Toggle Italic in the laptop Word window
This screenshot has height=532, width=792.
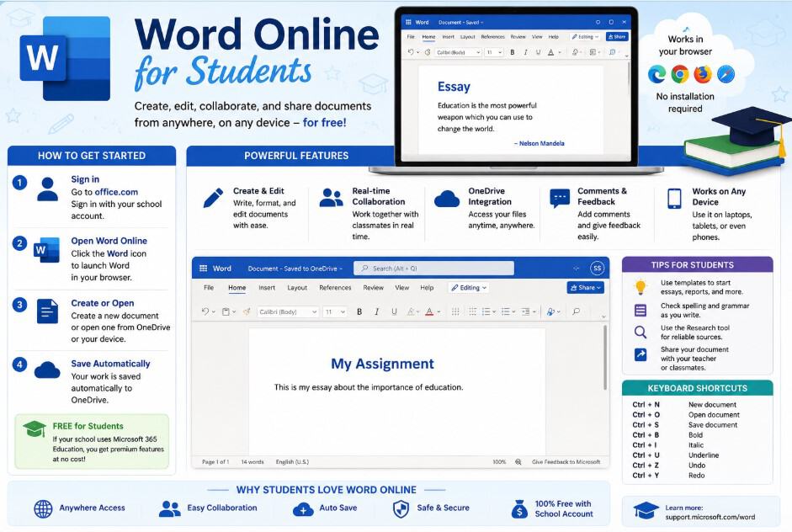coord(525,52)
